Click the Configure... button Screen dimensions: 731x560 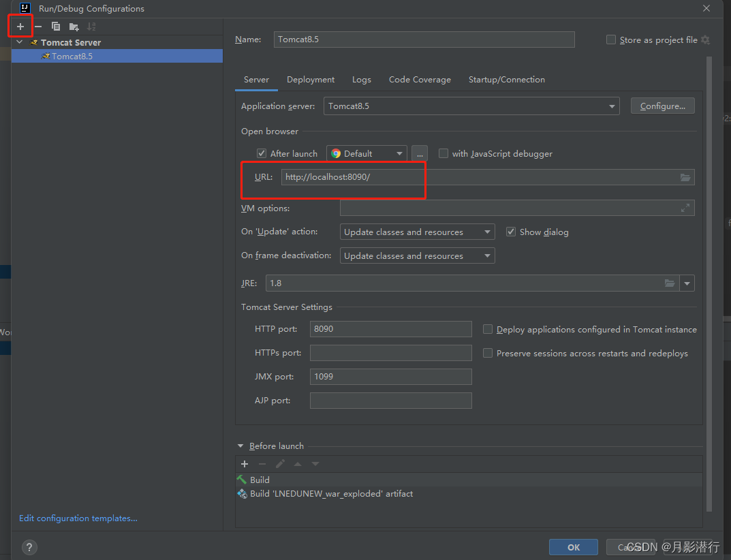click(x=662, y=106)
